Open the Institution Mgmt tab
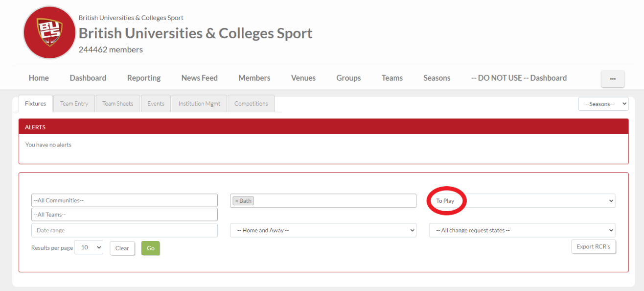 click(199, 104)
